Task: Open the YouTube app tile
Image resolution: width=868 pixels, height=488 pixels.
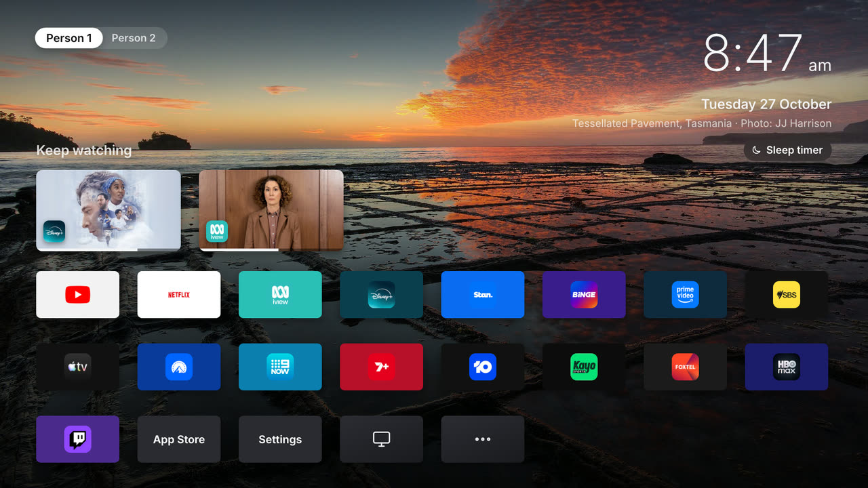Action: tap(77, 295)
